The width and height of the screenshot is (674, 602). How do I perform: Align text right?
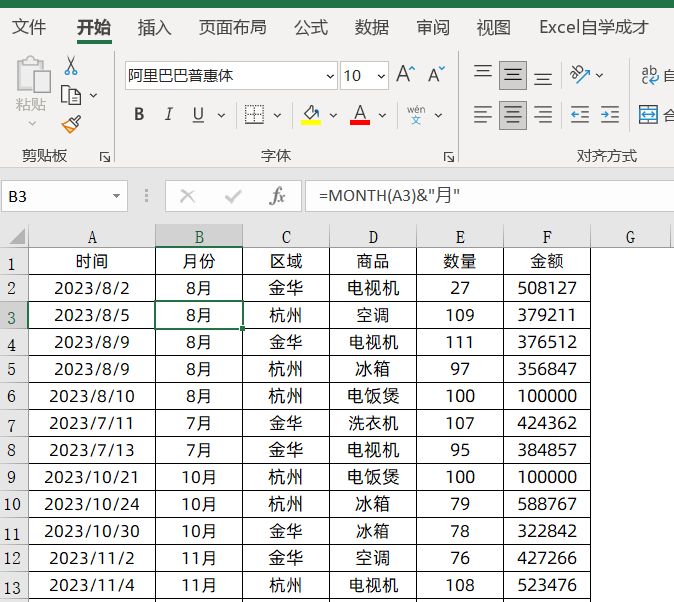pos(542,115)
